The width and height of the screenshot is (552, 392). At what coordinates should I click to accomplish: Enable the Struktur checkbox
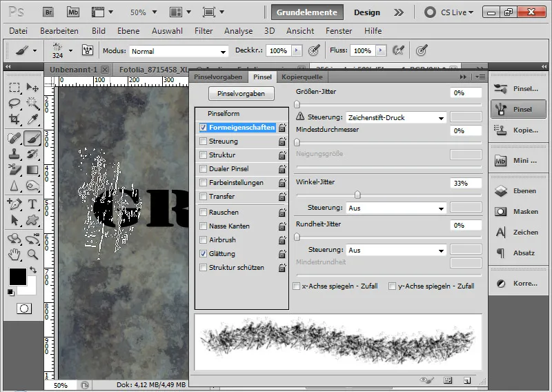click(x=203, y=155)
